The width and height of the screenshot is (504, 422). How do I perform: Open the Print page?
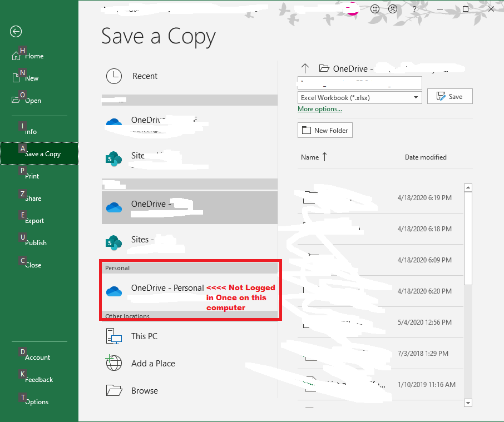(39, 176)
